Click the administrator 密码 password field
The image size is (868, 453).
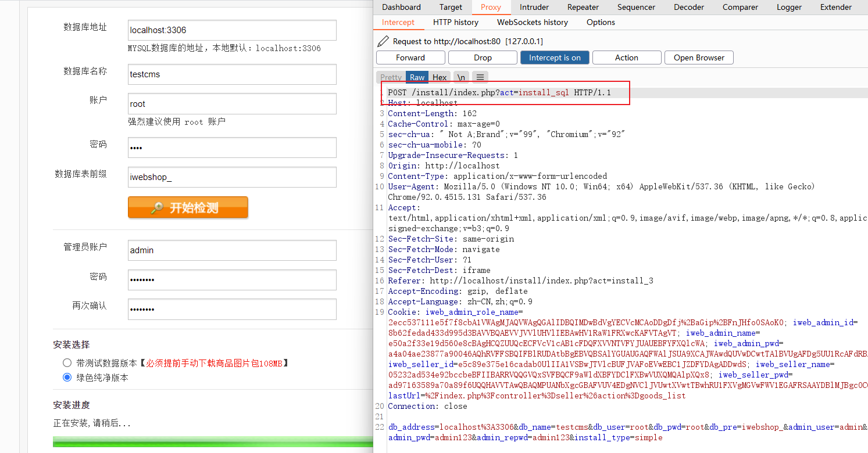point(232,280)
